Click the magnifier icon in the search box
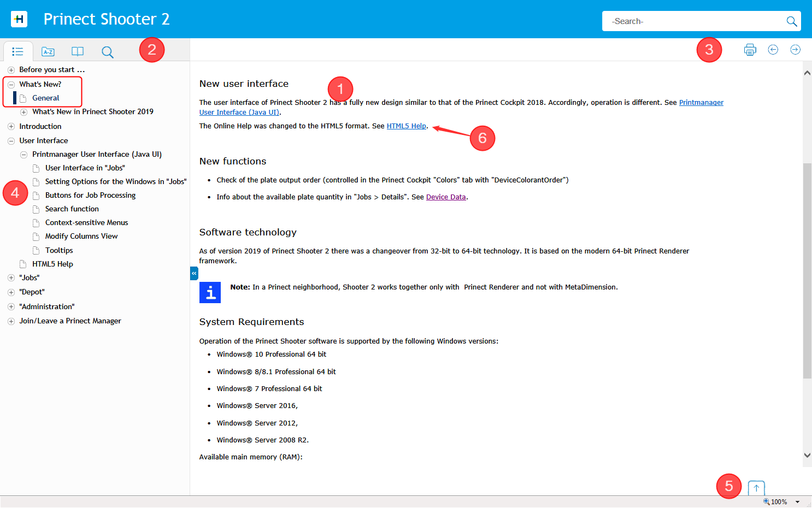This screenshot has height=508, width=812. click(x=791, y=21)
